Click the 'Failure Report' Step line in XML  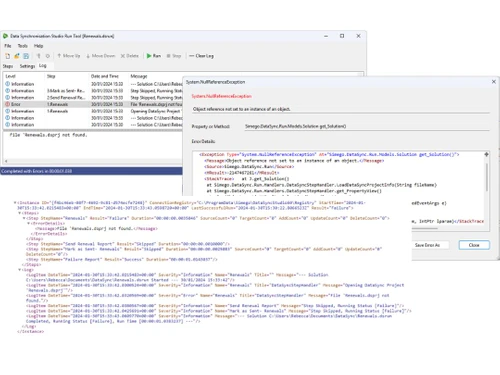pos(122,259)
